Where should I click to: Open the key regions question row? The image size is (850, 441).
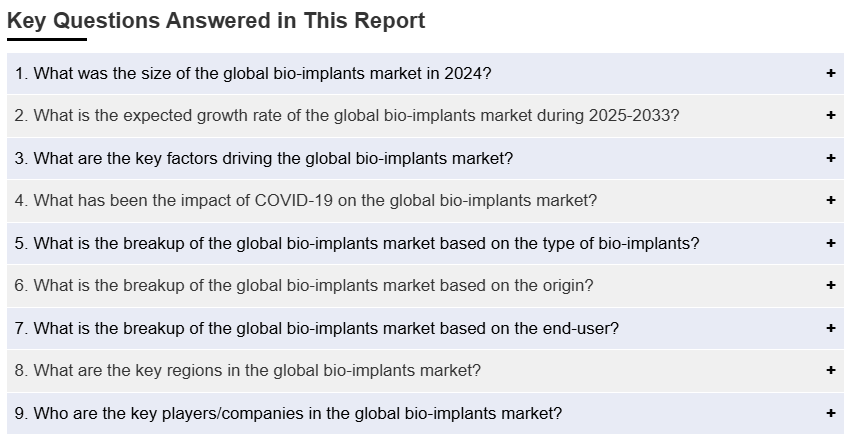coord(247,370)
